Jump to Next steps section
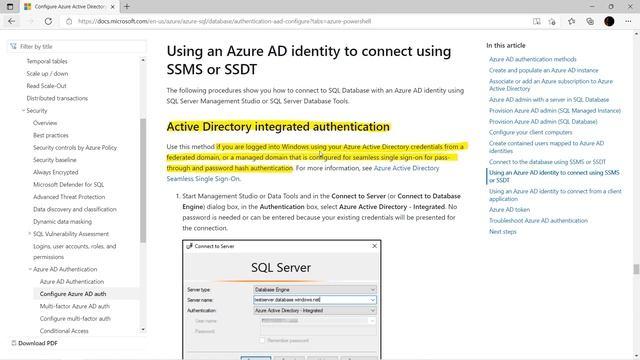 coord(502,231)
